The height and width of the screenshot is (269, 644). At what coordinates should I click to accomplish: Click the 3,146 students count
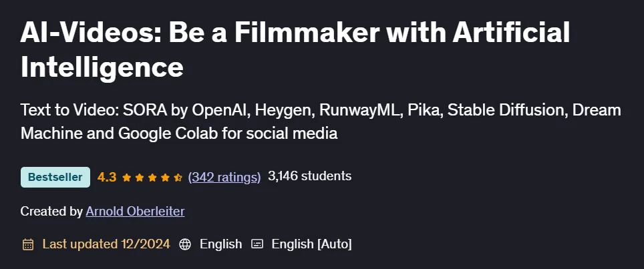(x=310, y=176)
